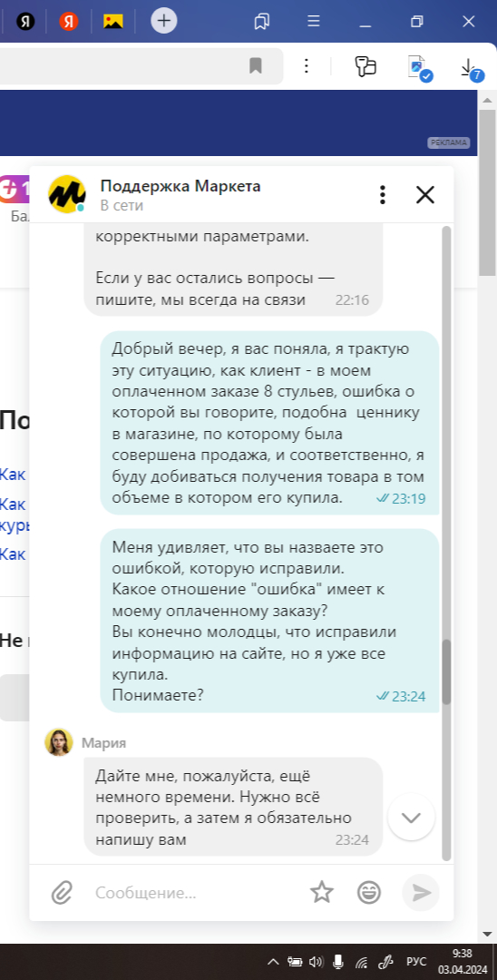Switch РУС keyboard language
This screenshot has width=497, height=980.
tap(416, 961)
